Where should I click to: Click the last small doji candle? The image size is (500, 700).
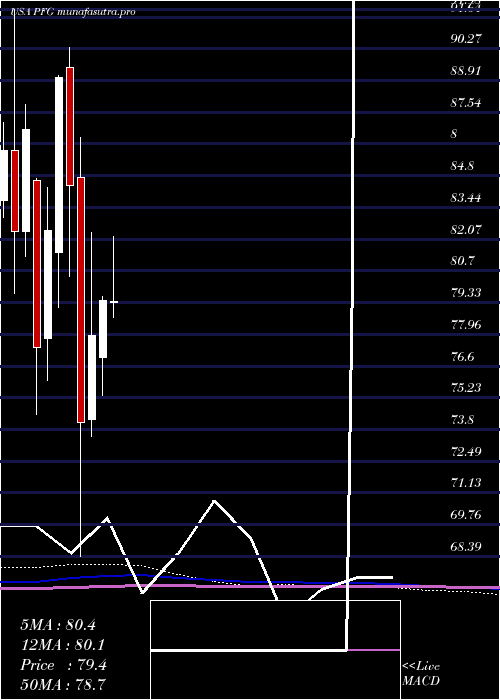[x=114, y=302]
